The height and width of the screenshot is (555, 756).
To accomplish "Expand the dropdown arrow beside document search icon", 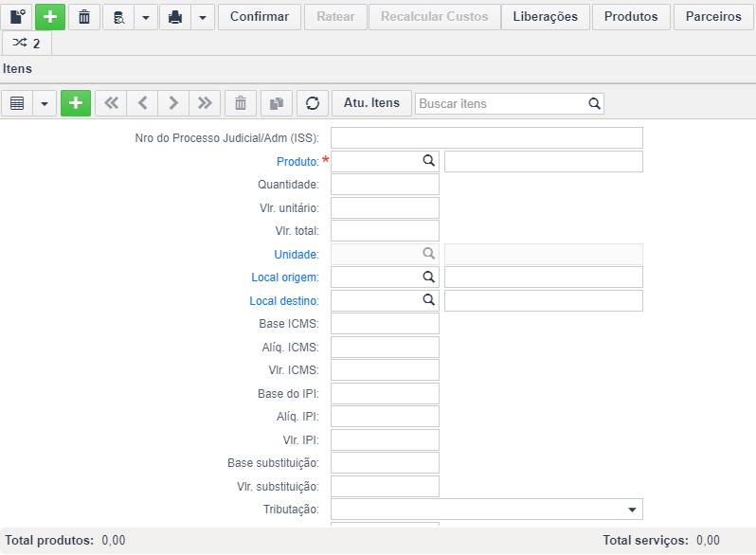I will (x=146, y=17).
